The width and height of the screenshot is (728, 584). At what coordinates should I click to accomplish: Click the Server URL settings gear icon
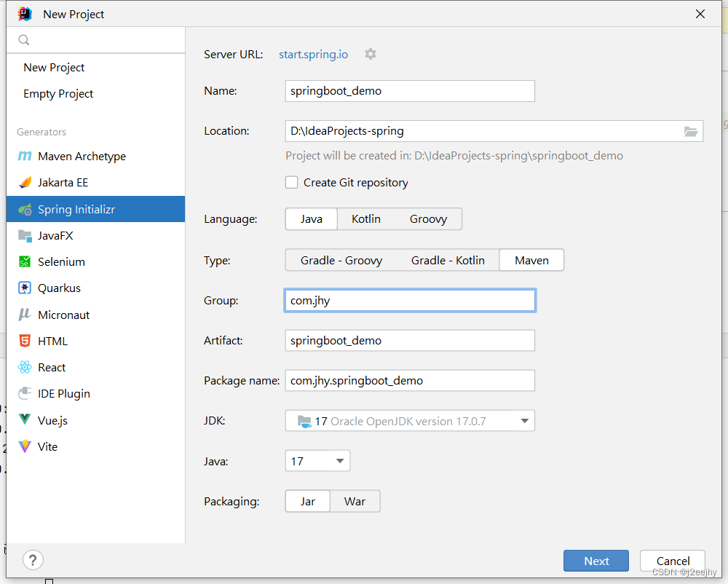tap(371, 54)
